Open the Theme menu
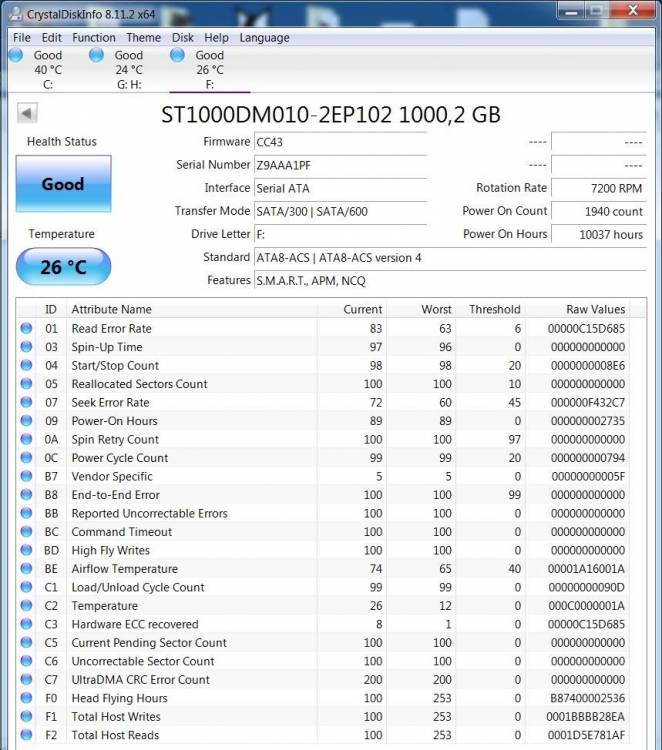 (143, 38)
